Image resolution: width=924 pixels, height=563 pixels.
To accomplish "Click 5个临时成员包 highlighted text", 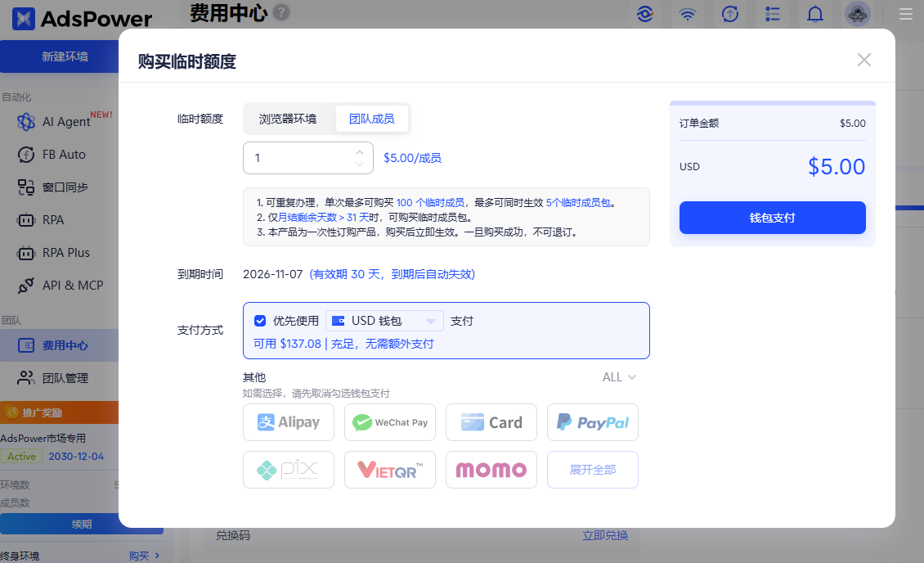I will tap(578, 203).
